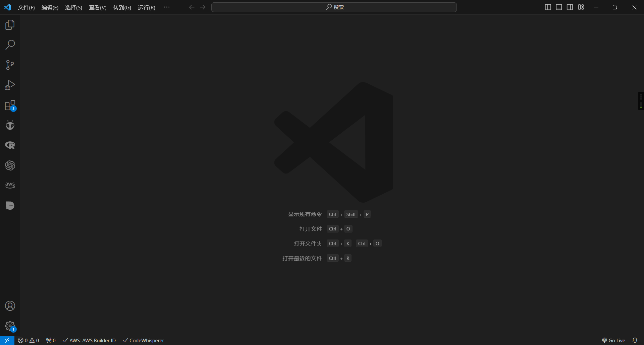The height and width of the screenshot is (345, 644).
Task: Close the VS Code window
Action: pos(634,7)
